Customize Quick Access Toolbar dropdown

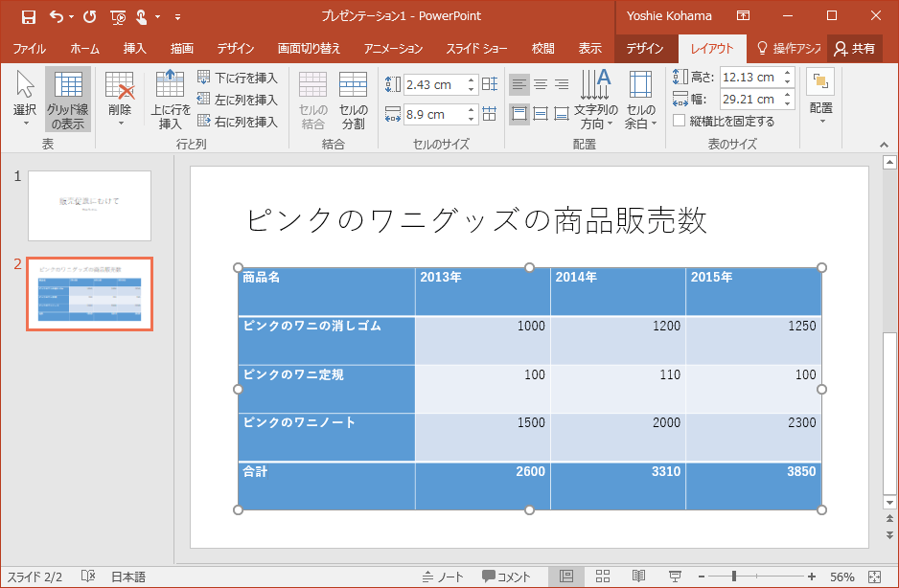[177, 17]
